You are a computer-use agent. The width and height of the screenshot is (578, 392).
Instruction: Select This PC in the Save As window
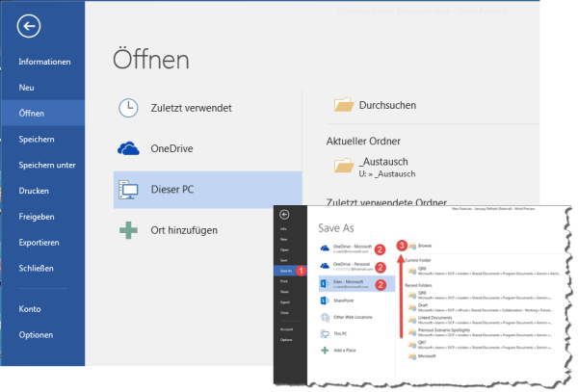[x=334, y=334]
